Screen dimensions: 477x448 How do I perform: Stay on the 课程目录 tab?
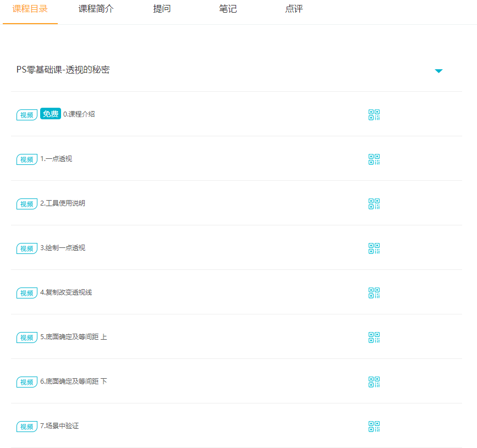tap(30, 9)
